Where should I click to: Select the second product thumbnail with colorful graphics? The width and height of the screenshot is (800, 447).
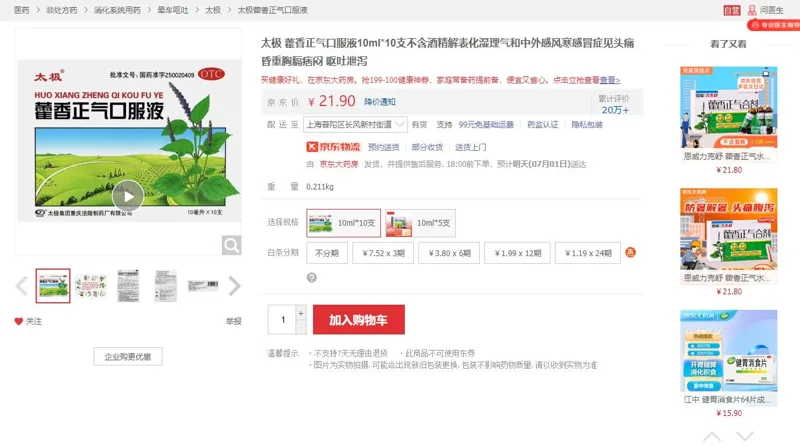click(91, 286)
